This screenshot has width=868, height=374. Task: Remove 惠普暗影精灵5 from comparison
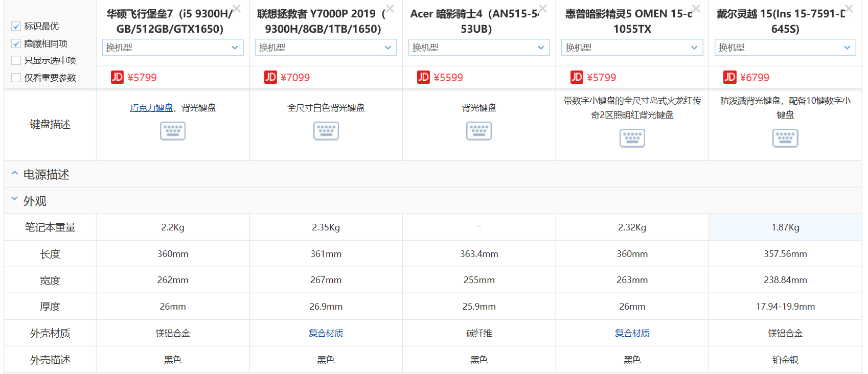(696, 9)
